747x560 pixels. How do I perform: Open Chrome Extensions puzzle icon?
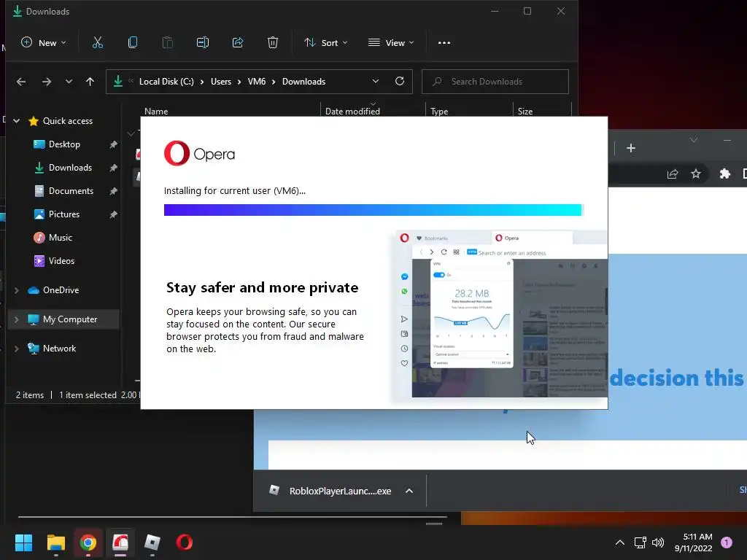tap(724, 174)
